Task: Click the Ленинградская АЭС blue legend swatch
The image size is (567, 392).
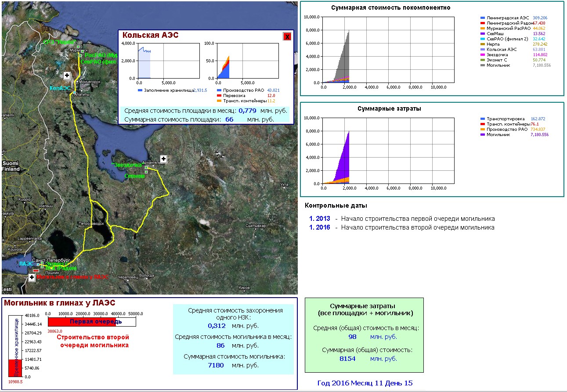Action: point(483,18)
